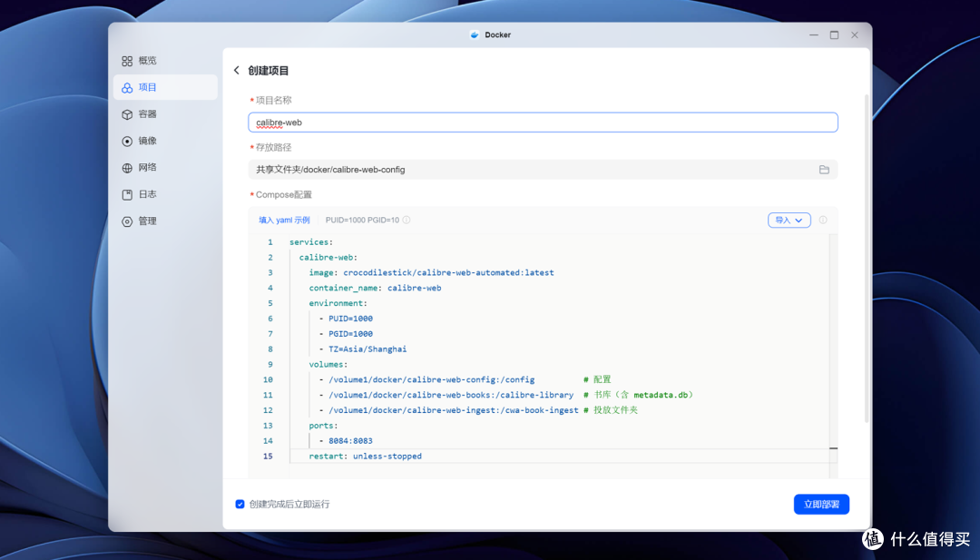Click the 概览 grid icon

(127, 61)
